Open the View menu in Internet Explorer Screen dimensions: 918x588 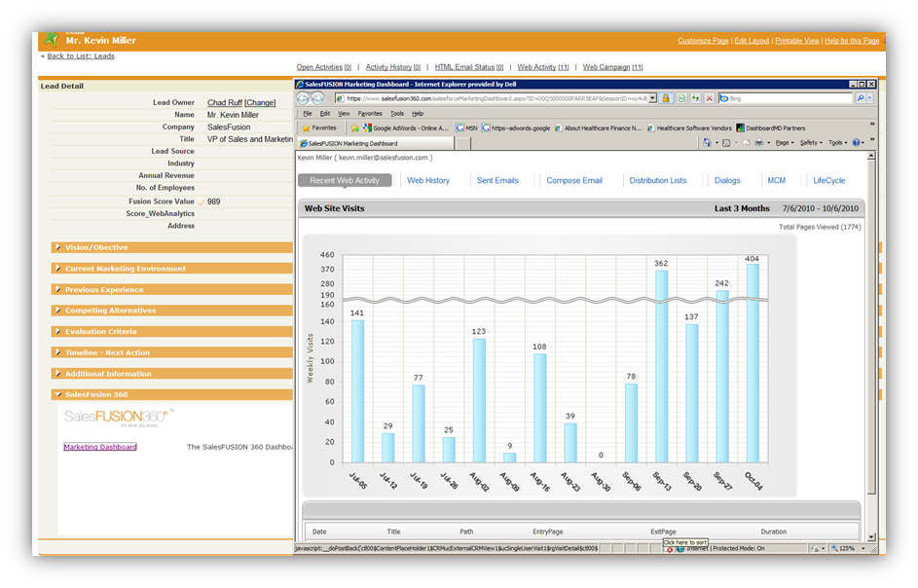coord(344,114)
